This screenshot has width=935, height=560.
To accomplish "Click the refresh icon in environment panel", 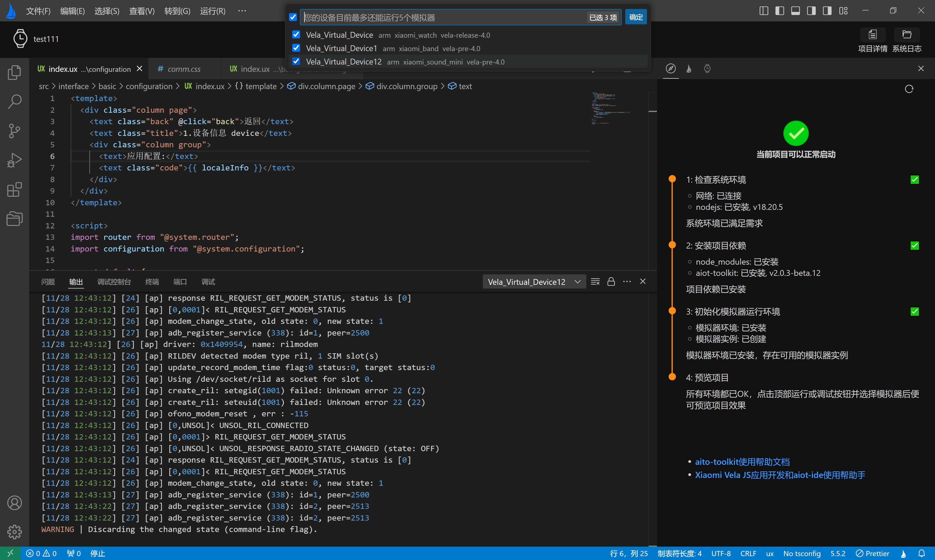I will (909, 89).
